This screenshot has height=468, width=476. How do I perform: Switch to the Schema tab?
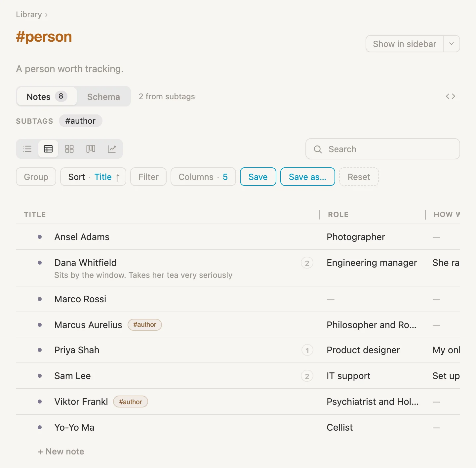click(x=103, y=97)
